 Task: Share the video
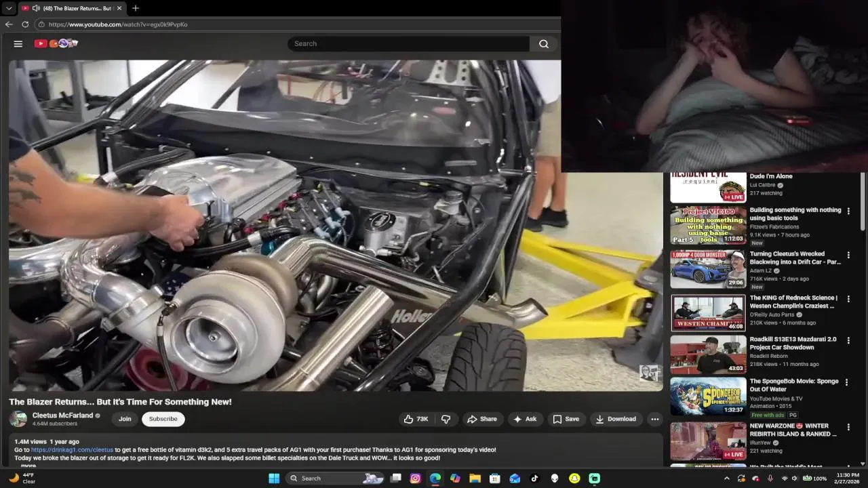(482, 419)
